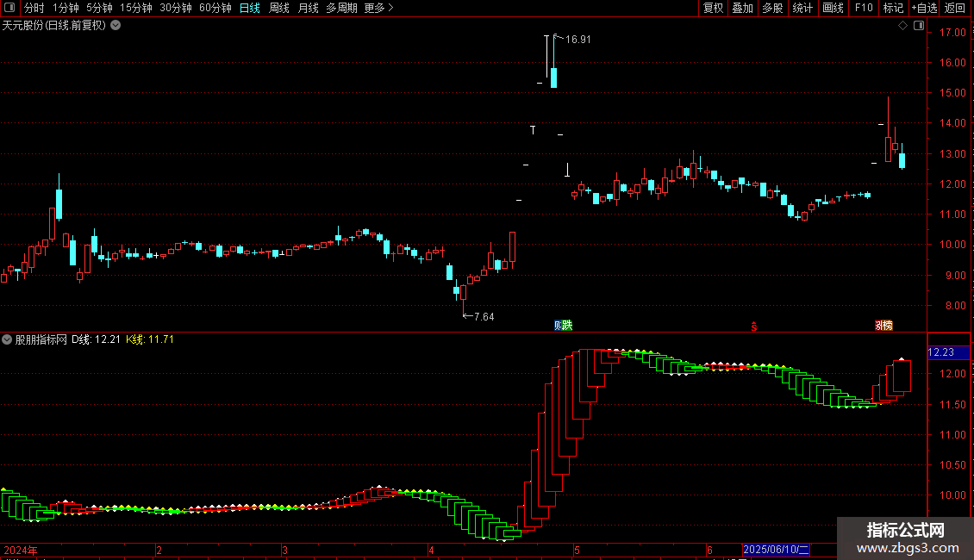Click the 2025/06/10/二 date marker

point(776,550)
